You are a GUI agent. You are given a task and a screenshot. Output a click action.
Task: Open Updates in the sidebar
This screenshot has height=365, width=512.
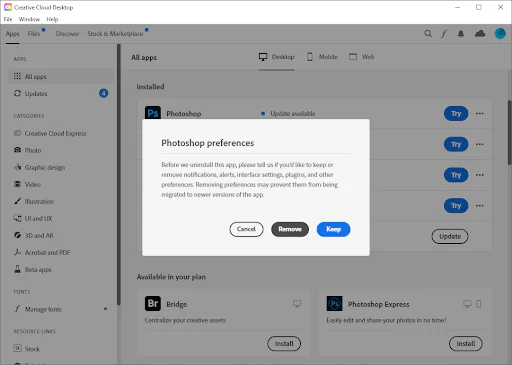click(61, 94)
